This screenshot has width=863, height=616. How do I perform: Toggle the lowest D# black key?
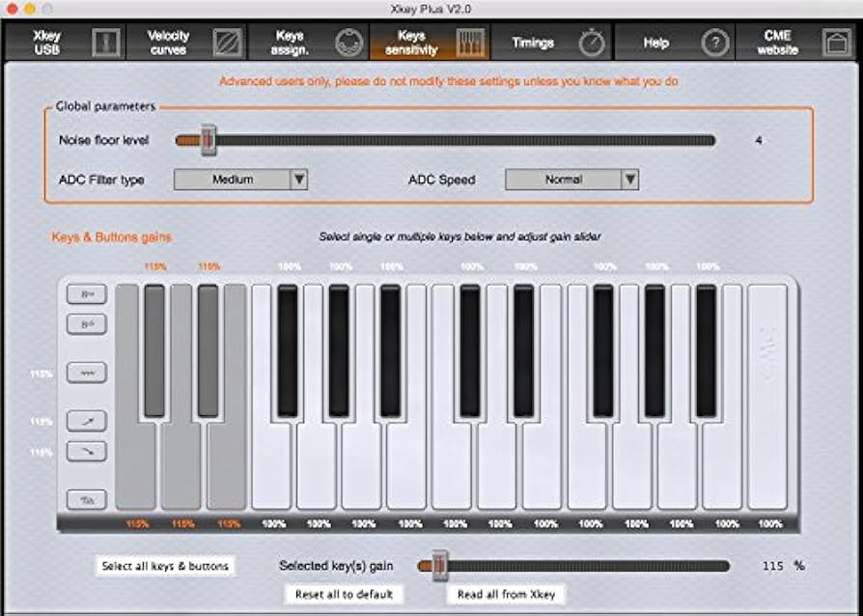point(209,350)
